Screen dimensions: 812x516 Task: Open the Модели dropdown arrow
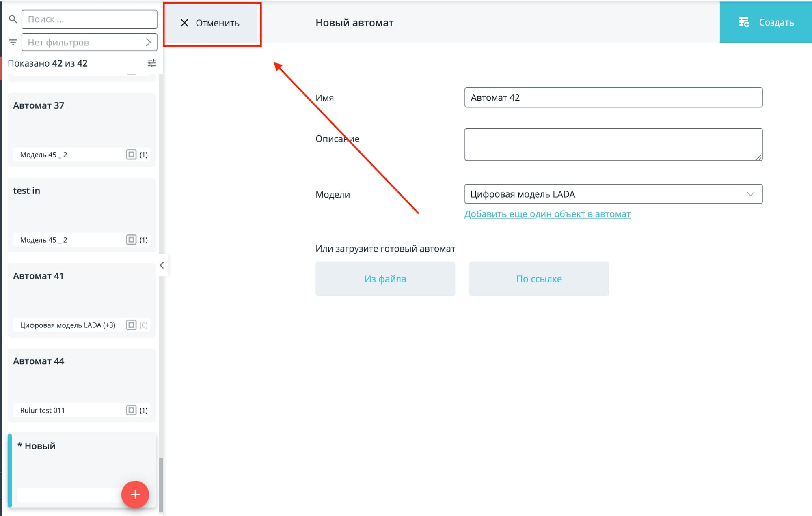coord(750,194)
